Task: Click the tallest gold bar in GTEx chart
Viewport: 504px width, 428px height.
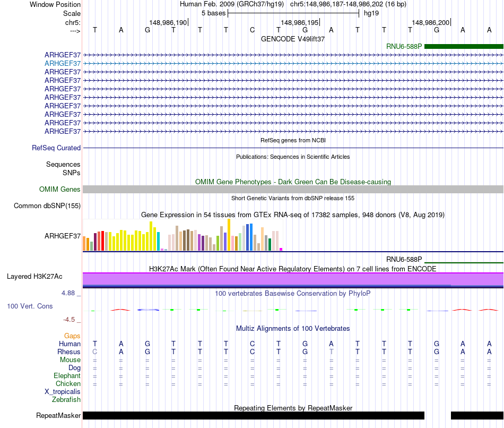Action: point(229,235)
